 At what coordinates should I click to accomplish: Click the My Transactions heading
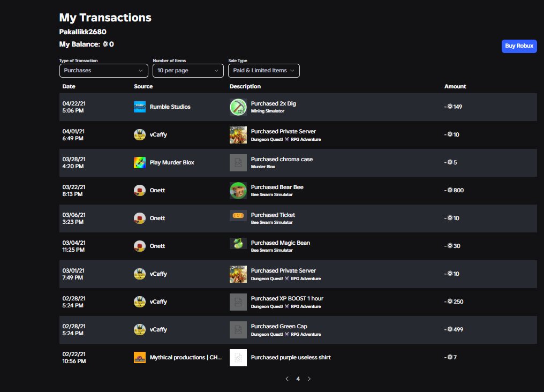coord(105,17)
